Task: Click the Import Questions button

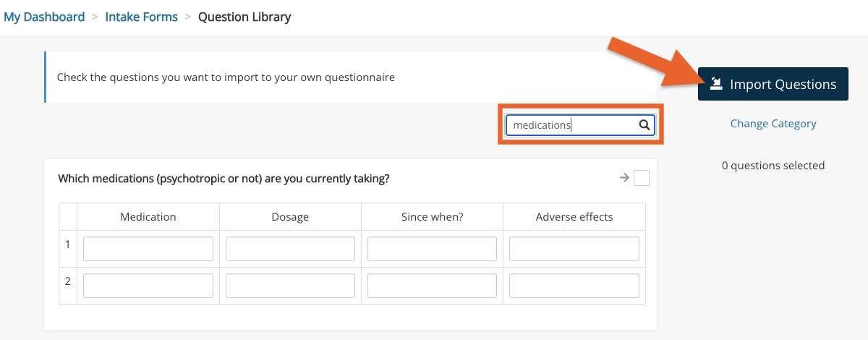Action: click(773, 84)
